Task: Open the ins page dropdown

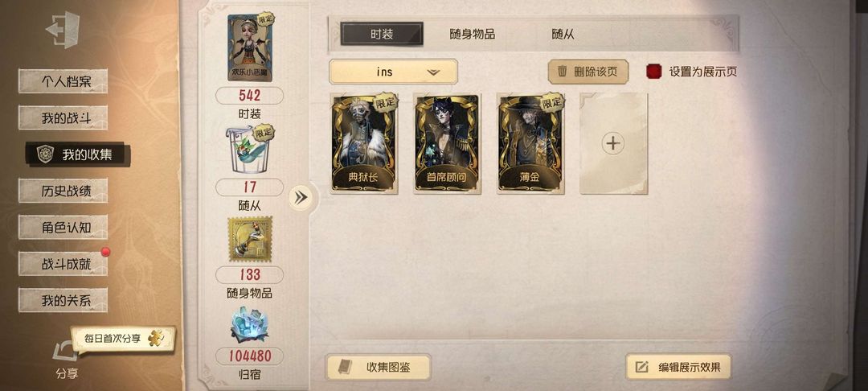Action: click(393, 72)
